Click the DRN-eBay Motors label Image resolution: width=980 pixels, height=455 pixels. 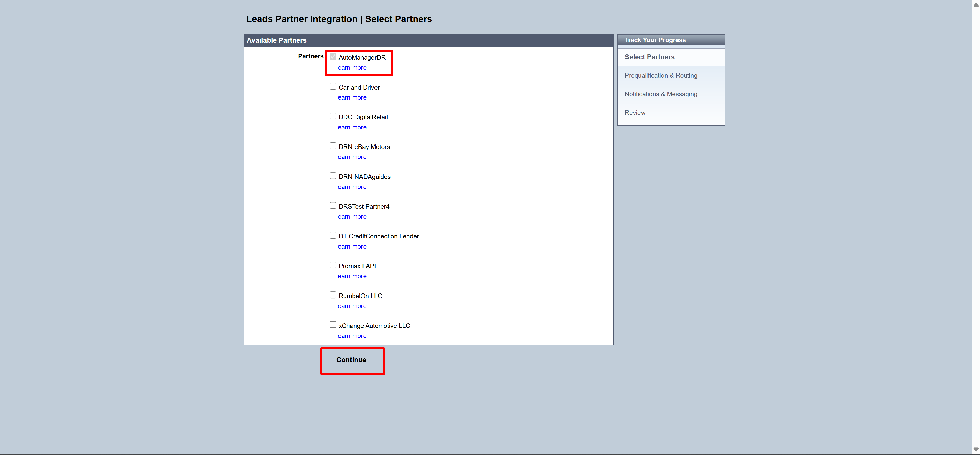(364, 147)
